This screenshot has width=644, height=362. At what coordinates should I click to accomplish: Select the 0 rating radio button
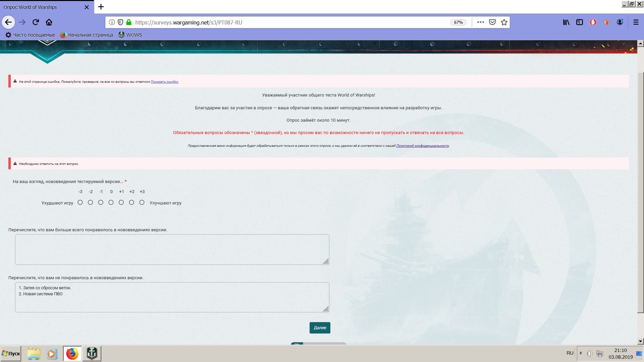tap(111, 202)
